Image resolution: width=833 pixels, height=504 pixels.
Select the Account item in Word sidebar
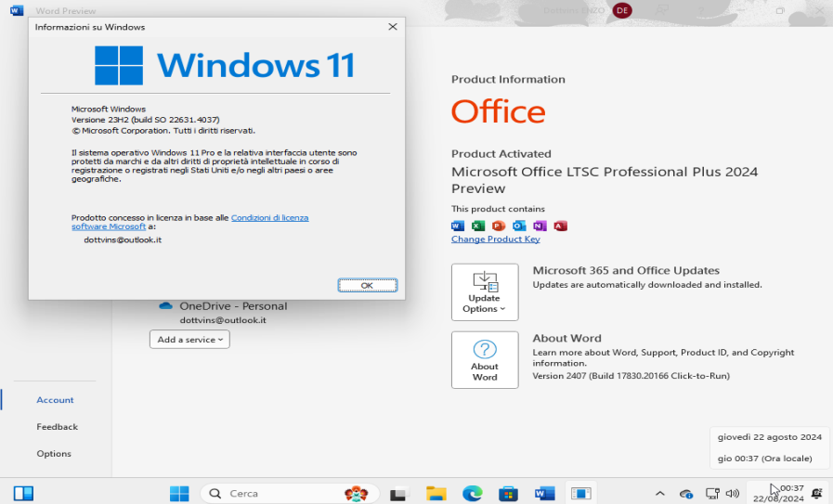point(55,400)
